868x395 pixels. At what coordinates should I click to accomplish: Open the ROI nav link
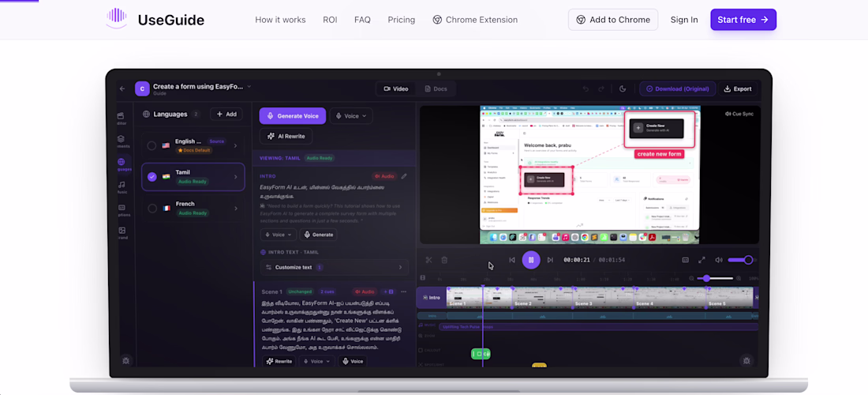coord(330,20)
